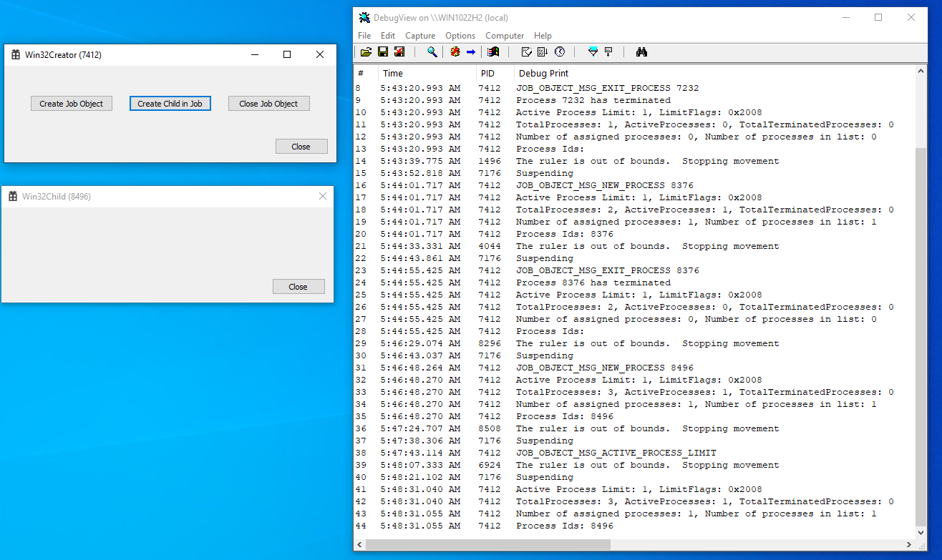Viewport: 942px width, 560px height.
Task: Click the clock Time Format icon
Action: (x=560, y=51)
